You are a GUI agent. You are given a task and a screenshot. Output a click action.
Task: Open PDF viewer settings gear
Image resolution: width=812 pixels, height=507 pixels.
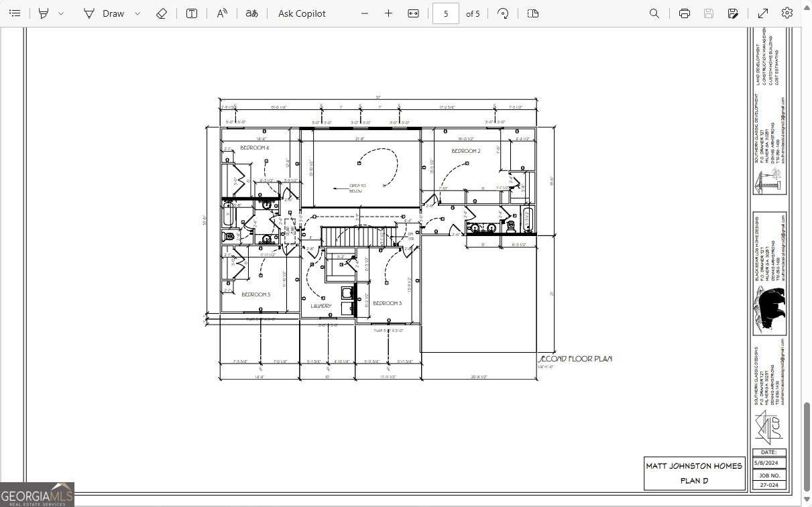[787, 13]
